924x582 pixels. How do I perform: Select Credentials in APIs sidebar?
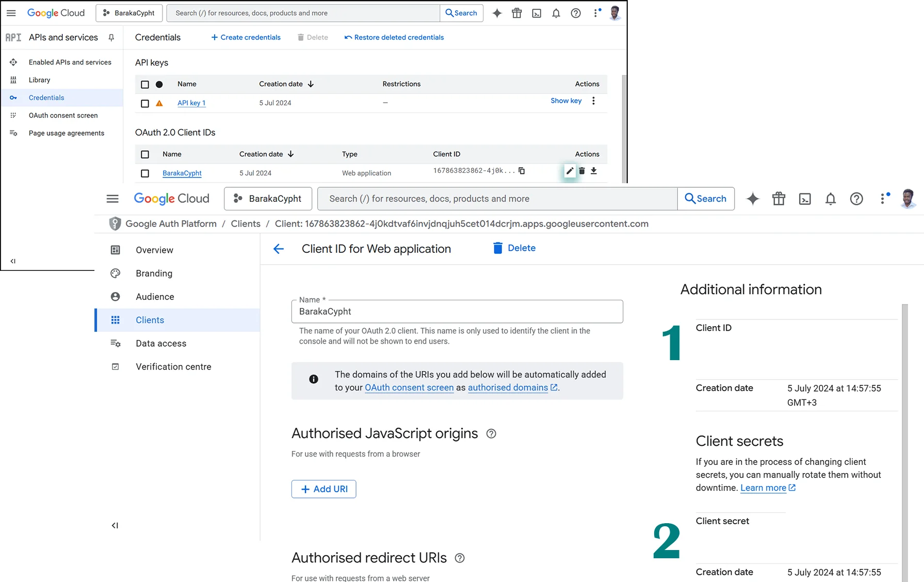62,98
